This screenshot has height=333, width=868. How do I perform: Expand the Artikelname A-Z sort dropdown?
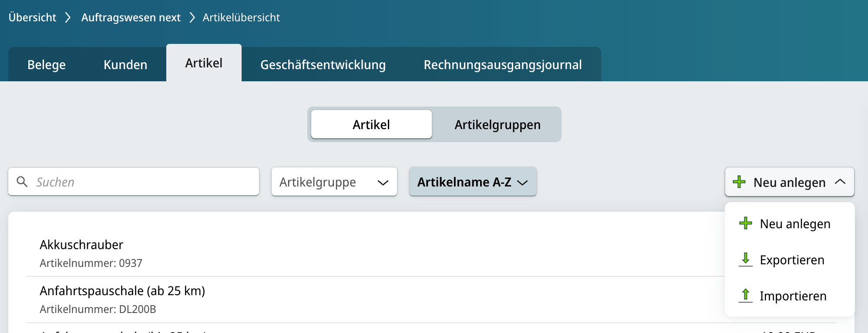(x=472, y=182)
